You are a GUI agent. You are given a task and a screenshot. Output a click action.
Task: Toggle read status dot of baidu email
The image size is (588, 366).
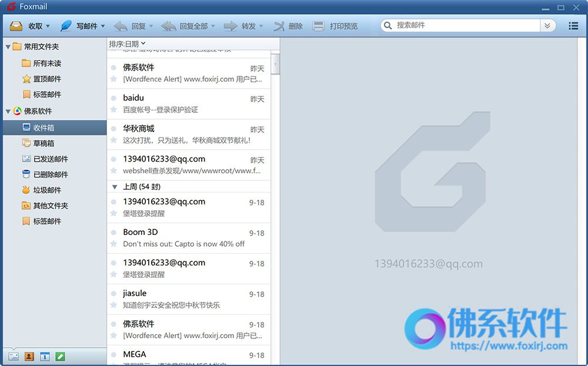[113, 98]
